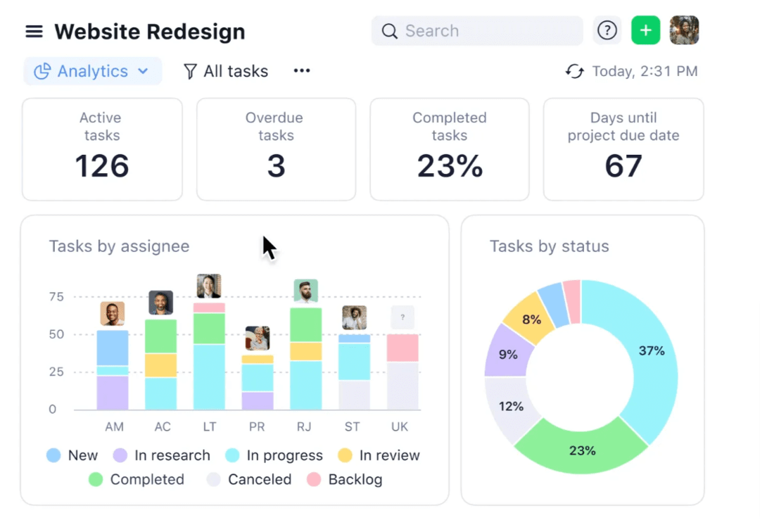Viewport: 760px width, 532px height.
Task: Open help via the question mark icon
Action: [x=607, y=30]
